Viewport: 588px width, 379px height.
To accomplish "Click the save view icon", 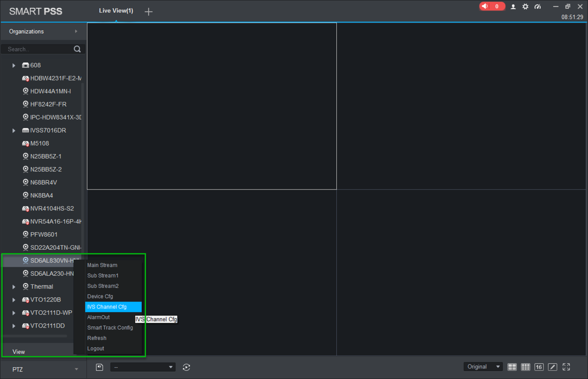I will click(100, 367).
